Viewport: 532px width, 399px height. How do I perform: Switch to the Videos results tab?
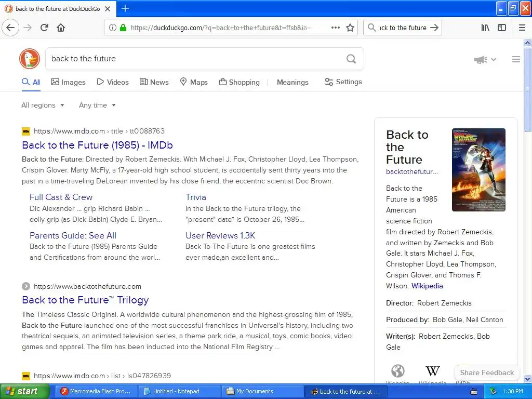coord(113,82)
